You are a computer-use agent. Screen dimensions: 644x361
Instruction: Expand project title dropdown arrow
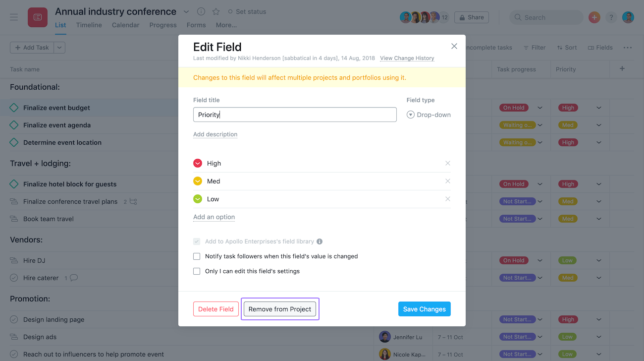coord(186,11)
